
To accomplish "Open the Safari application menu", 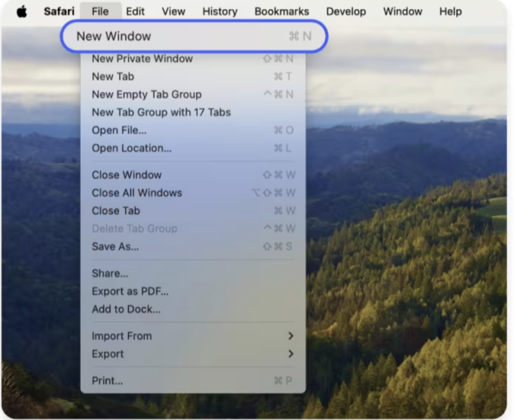I will point(60,12).
